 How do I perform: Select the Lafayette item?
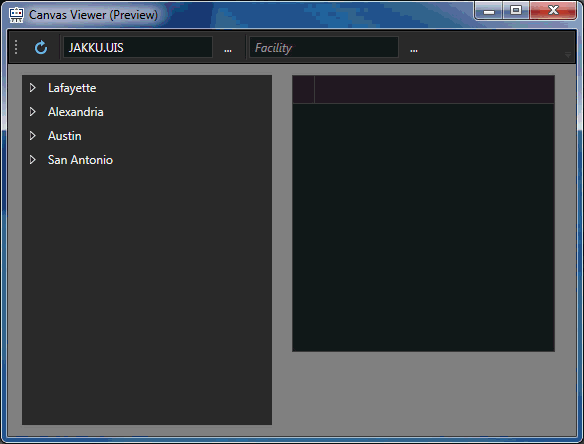tap(72, 88)
